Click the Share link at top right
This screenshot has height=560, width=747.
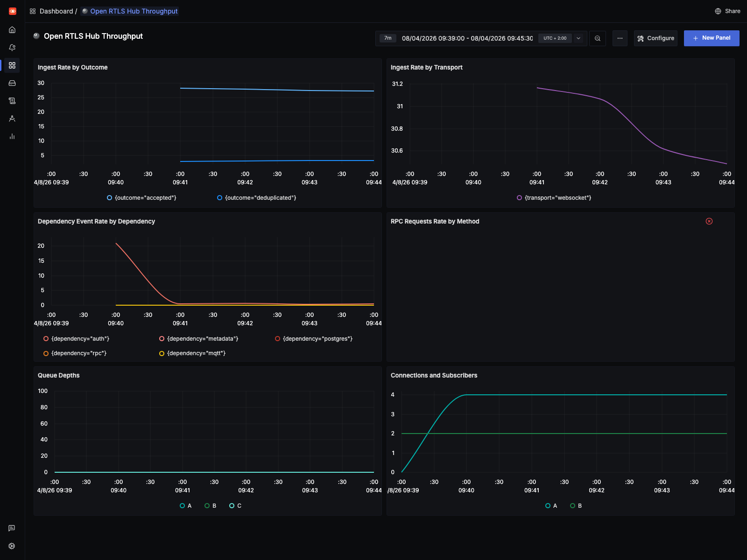727,11
